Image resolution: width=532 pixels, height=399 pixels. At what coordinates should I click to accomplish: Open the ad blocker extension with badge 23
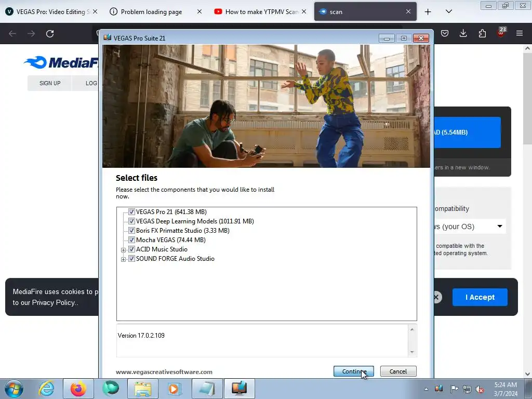point(501,33)
